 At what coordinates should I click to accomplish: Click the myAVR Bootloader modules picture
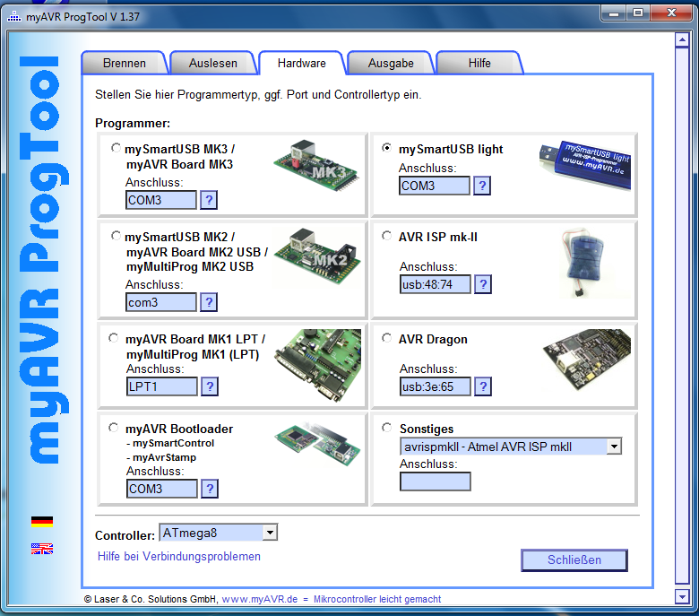click(x=317, y=443)
